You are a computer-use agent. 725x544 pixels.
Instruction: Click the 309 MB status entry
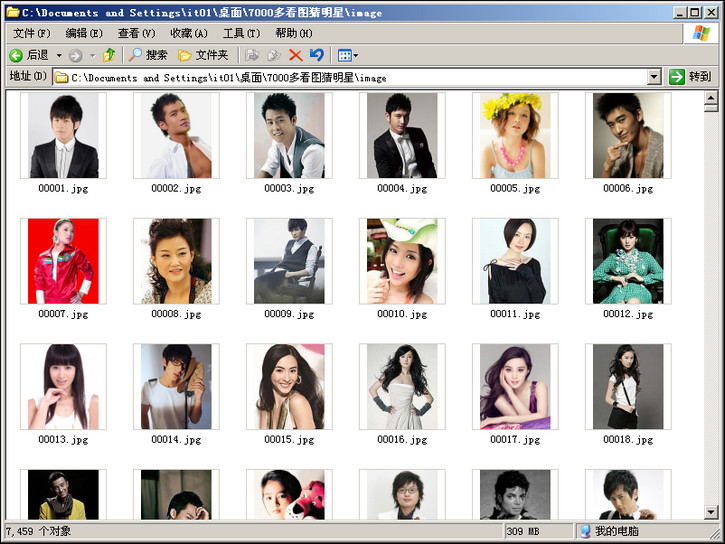click(523, 532)
